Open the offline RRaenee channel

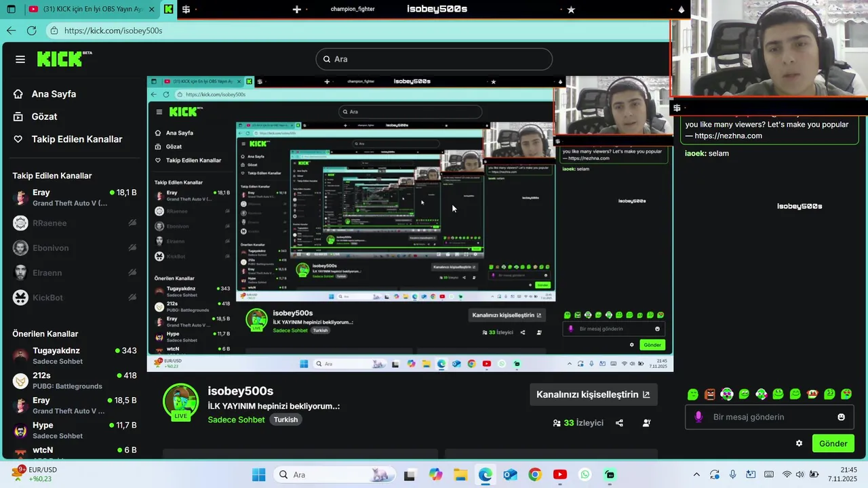pos(75,223)
